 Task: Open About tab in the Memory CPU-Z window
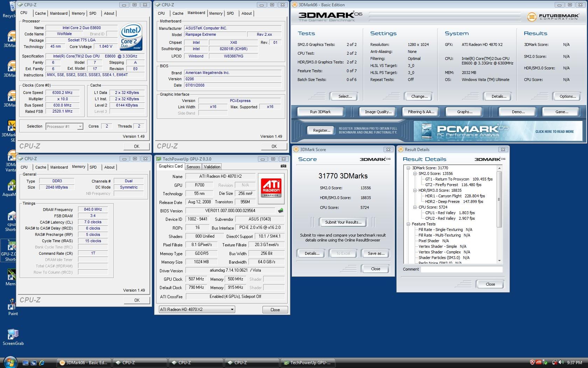click(109, 167)
